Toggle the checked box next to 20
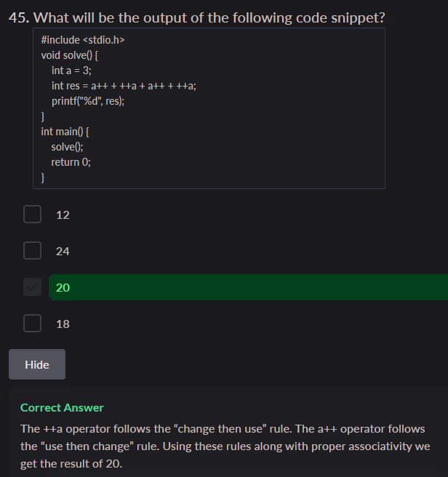Viewport: 448px width, 477px height. (x=32, y=287)
